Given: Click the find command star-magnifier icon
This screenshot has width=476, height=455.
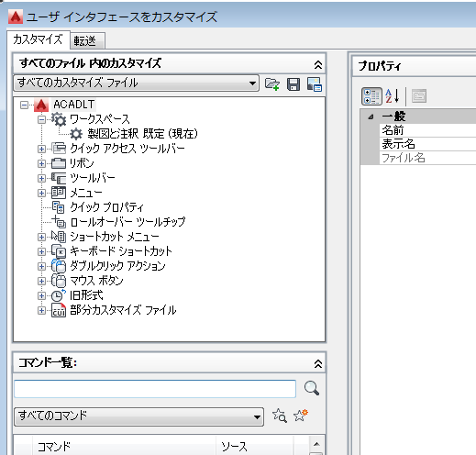Looking at the screenshot, I should pos(280,416).
